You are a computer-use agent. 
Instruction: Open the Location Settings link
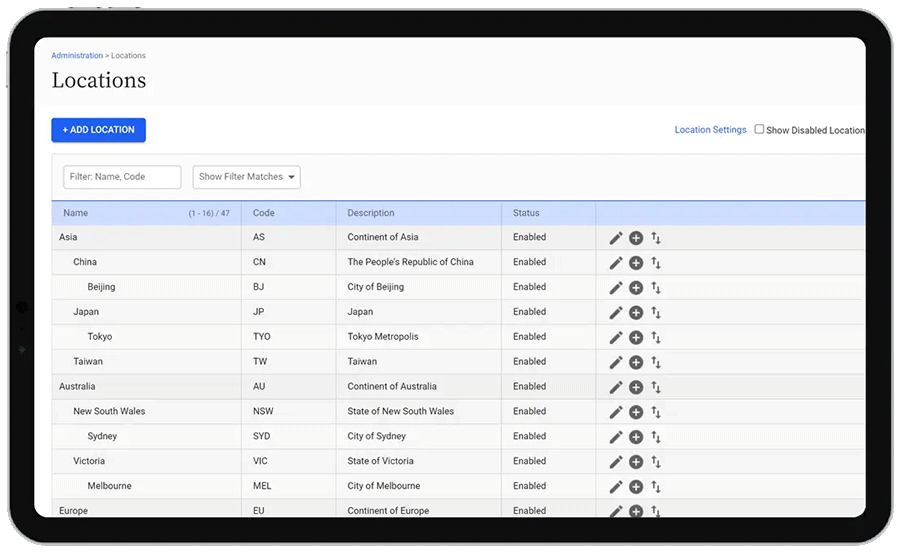click(710, 130)
